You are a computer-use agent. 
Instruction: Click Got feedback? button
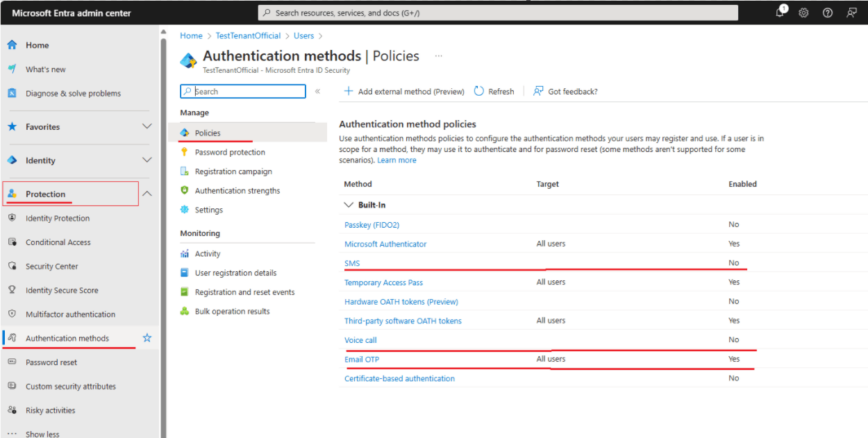(565, 92)
